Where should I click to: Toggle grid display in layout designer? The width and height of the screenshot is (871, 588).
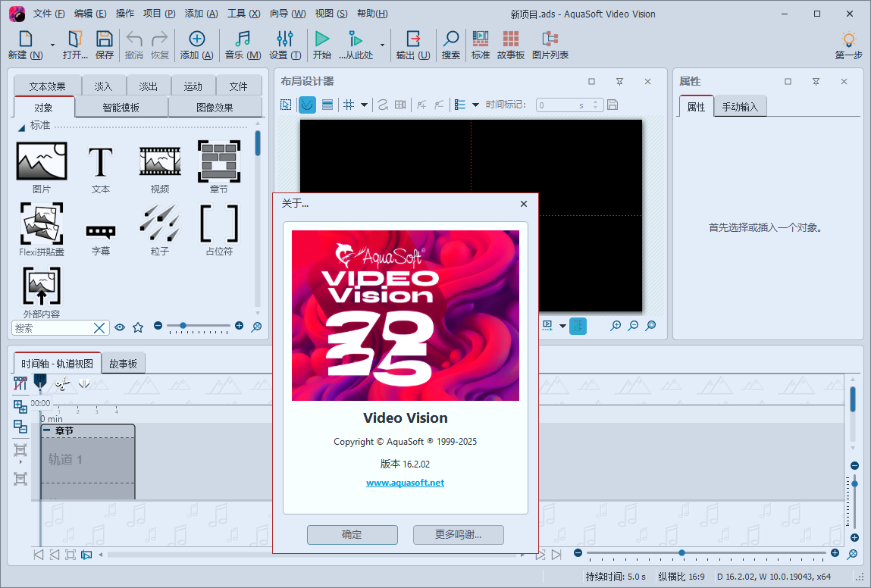[x=349, y=105]
